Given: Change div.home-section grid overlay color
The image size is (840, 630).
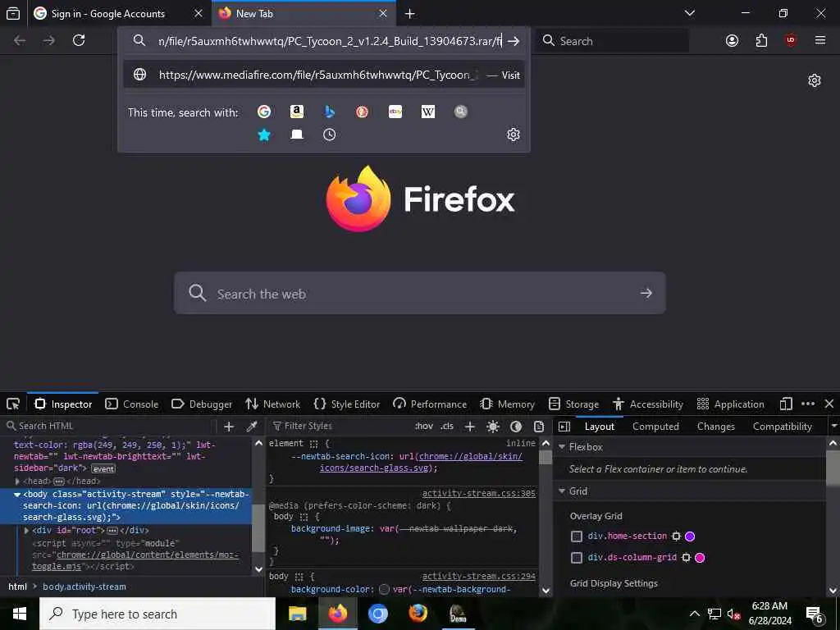Looking at the screenshot, I should click(x=690, y=536).
